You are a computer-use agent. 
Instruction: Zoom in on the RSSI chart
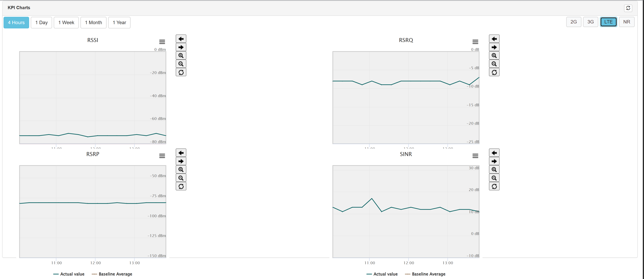(x=181, y=56)
